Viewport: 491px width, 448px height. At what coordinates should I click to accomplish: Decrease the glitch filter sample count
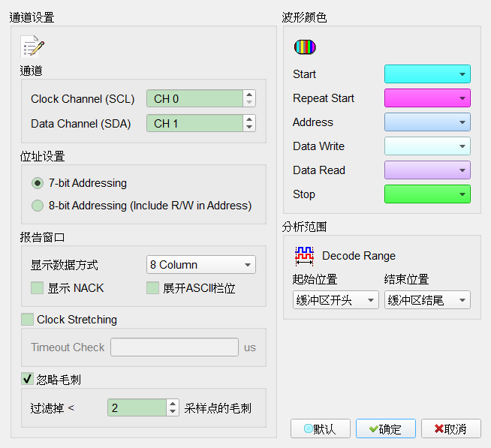pos(173,412)
